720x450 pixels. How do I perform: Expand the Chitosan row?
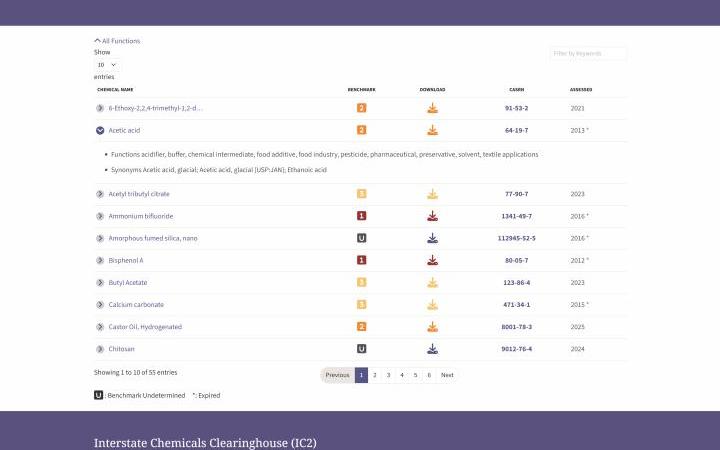[100, 349]
